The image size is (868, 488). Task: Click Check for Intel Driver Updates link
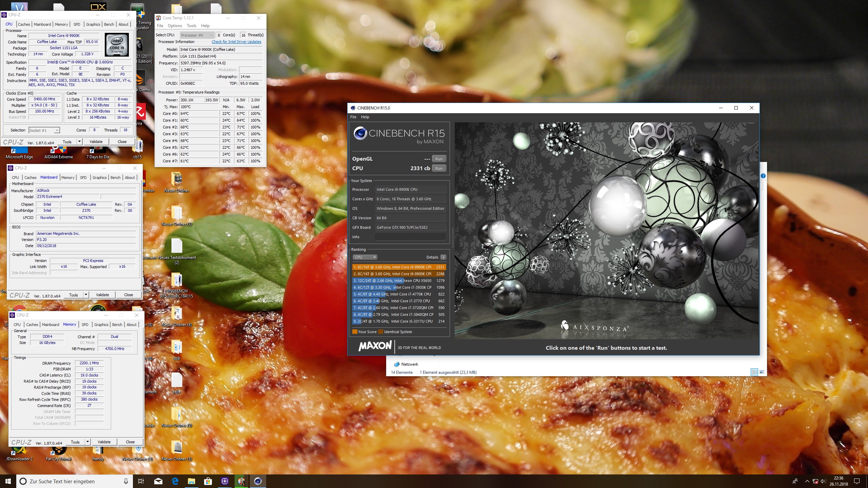click(x=236, y=42)
